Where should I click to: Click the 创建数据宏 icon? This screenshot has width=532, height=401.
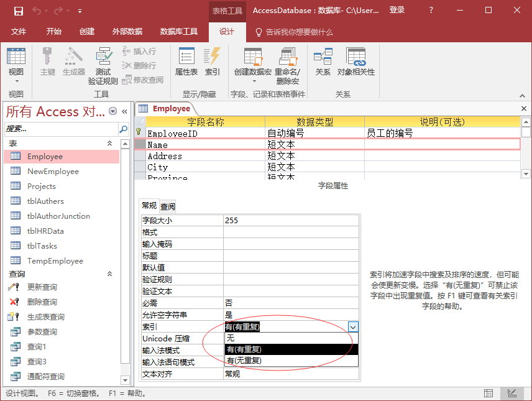point(253,65)
